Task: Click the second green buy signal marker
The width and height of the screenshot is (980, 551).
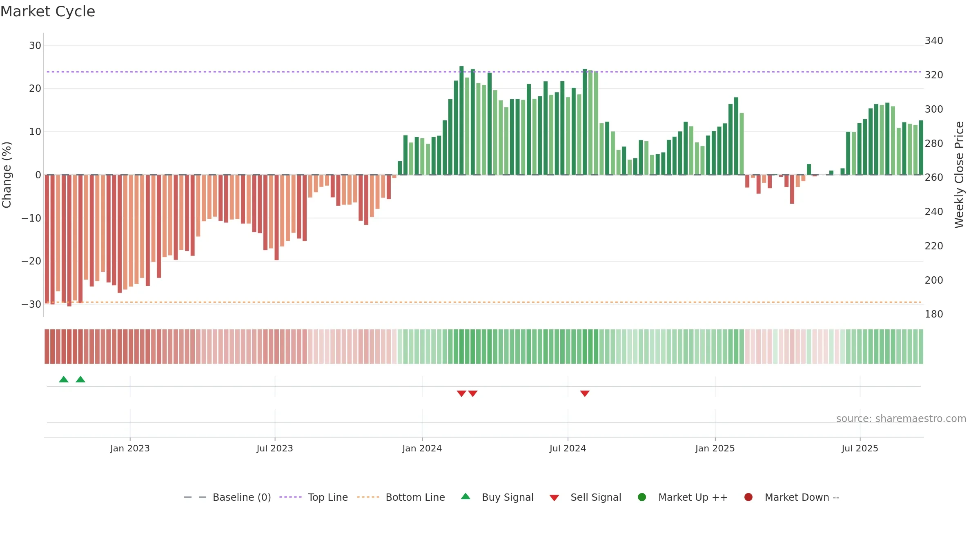Action: click(x=80, y=379)
